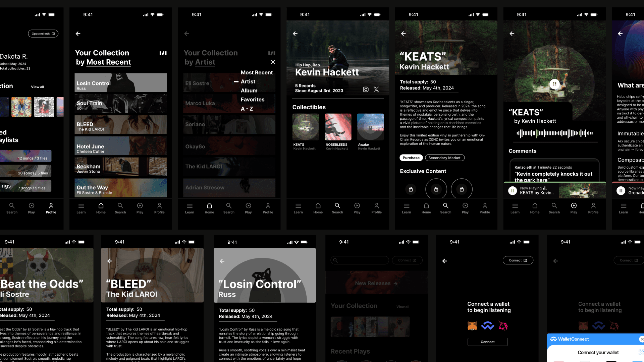Toggle visibility of locked exclusive content
Viewport: 644px width, 362px height.
[x=411, y=189]
